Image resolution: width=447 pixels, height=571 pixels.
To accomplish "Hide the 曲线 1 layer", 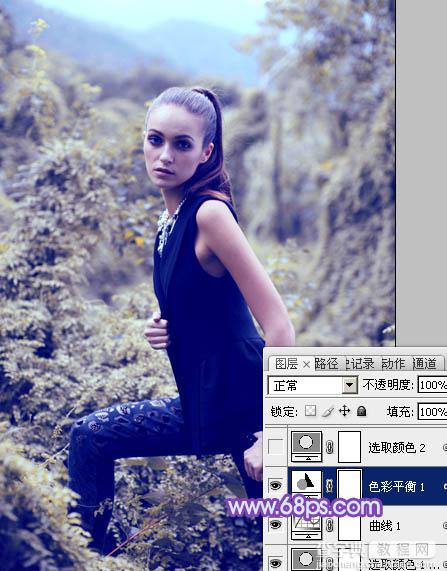I will tap(276, 524).
